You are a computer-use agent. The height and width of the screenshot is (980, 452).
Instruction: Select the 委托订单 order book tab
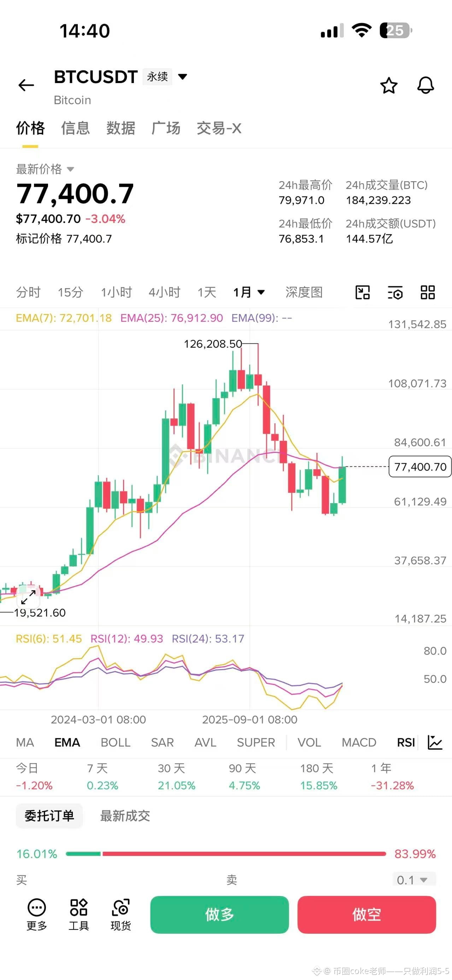pyautogui.click(x=49, y=816)
